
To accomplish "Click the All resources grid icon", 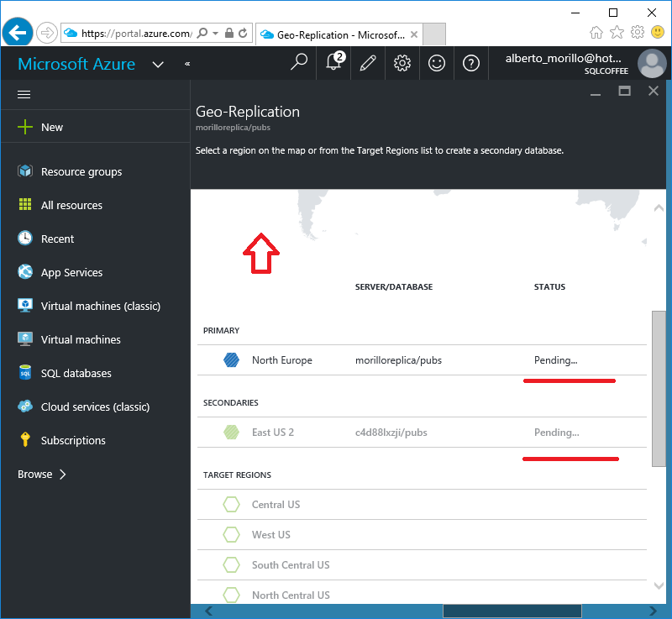I will click(25, 204).
